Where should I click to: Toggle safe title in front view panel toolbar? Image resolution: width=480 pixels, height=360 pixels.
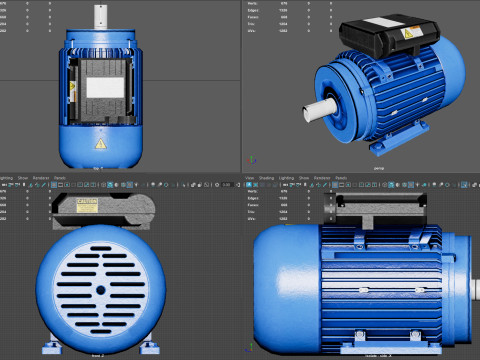[93, 184]
